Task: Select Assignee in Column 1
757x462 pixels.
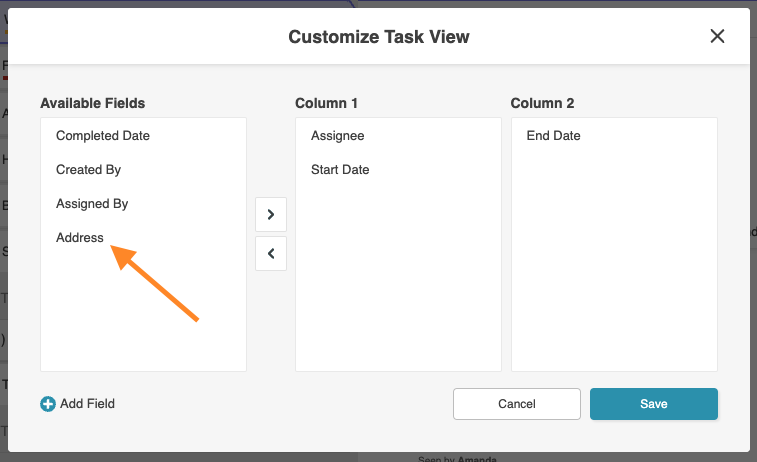Action: [x=337, y=136]
